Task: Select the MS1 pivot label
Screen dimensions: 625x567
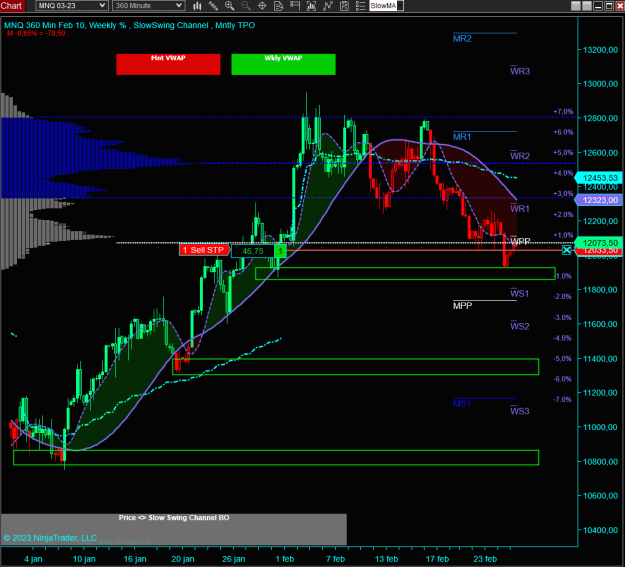Action: pos(462,404)
